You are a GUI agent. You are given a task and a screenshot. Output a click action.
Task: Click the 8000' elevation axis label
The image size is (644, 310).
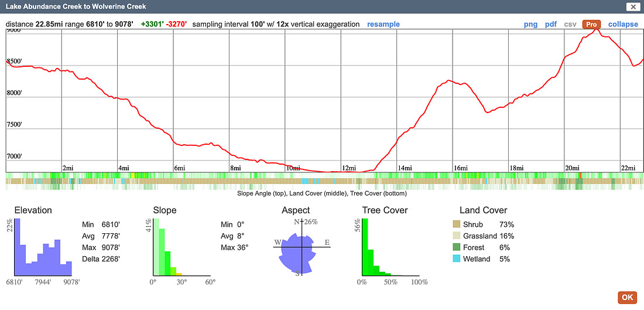click(14, 93)
